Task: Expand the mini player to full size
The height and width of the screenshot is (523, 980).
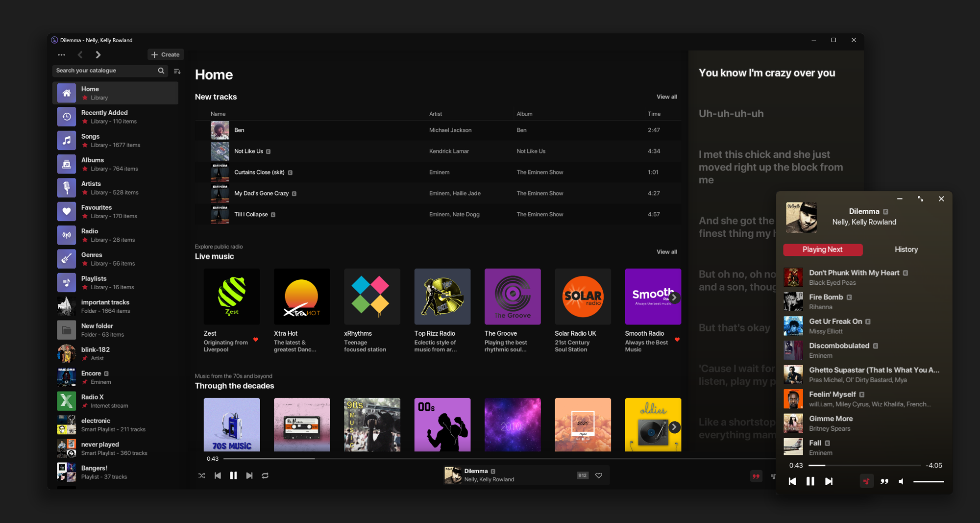Action: pos(921,199)
